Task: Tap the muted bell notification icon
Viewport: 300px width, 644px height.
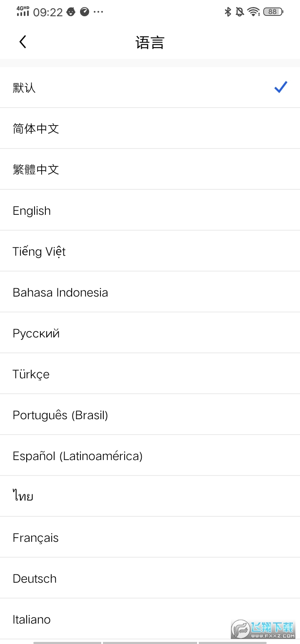Action: [x=240, y=12]
